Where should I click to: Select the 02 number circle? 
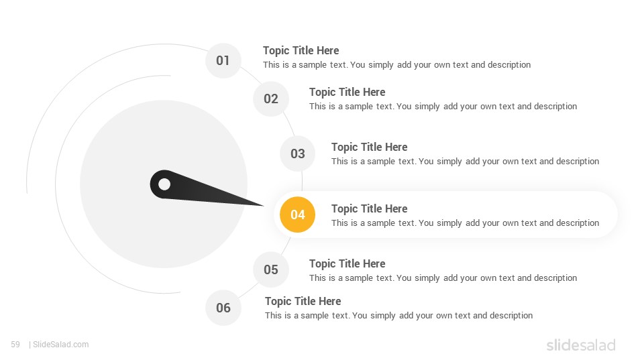click(x=270, y=99)
